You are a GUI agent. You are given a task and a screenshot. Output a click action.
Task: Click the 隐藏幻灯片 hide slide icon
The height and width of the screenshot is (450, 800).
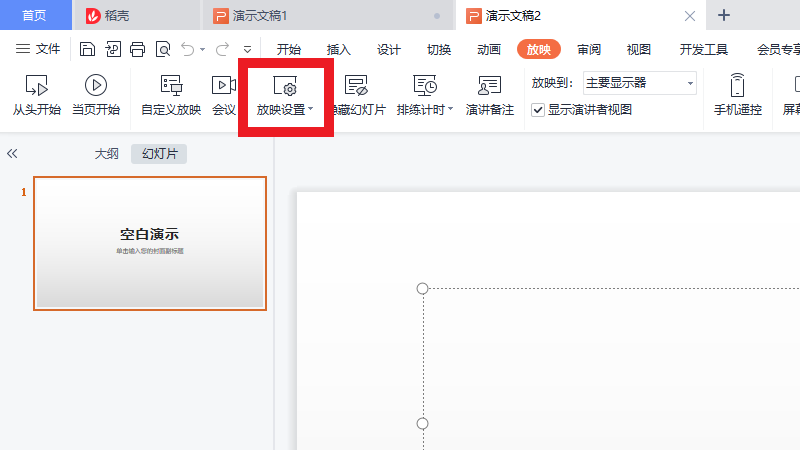pos(357,86)
